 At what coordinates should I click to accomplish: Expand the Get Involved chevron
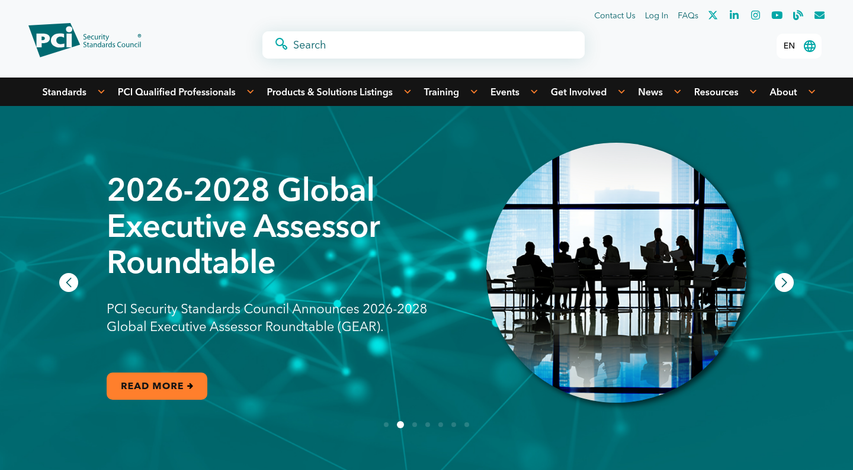tap(621, 92)
